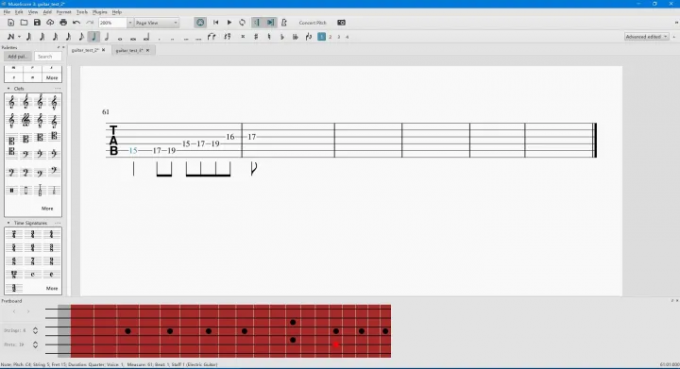Viewport: 680px width, 369px height.
Task: Toggle play repeats
Action: [257, 23]
